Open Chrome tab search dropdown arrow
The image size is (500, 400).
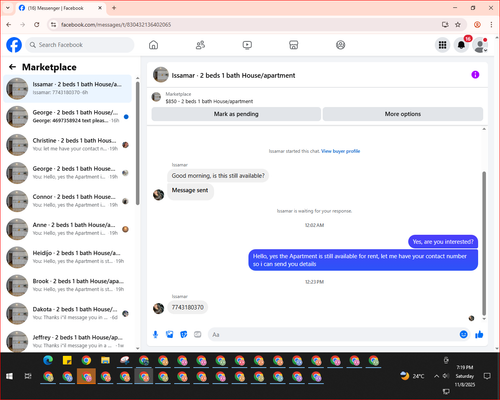(x=8, y=8)
